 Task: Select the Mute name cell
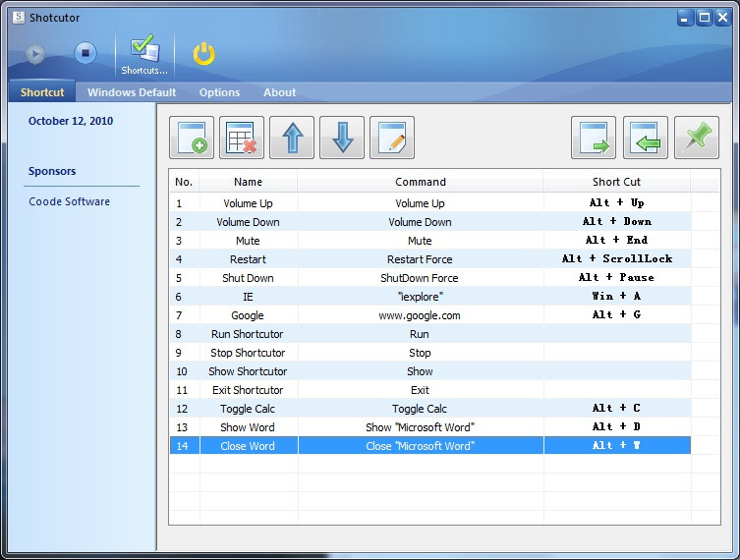[249, 241]
